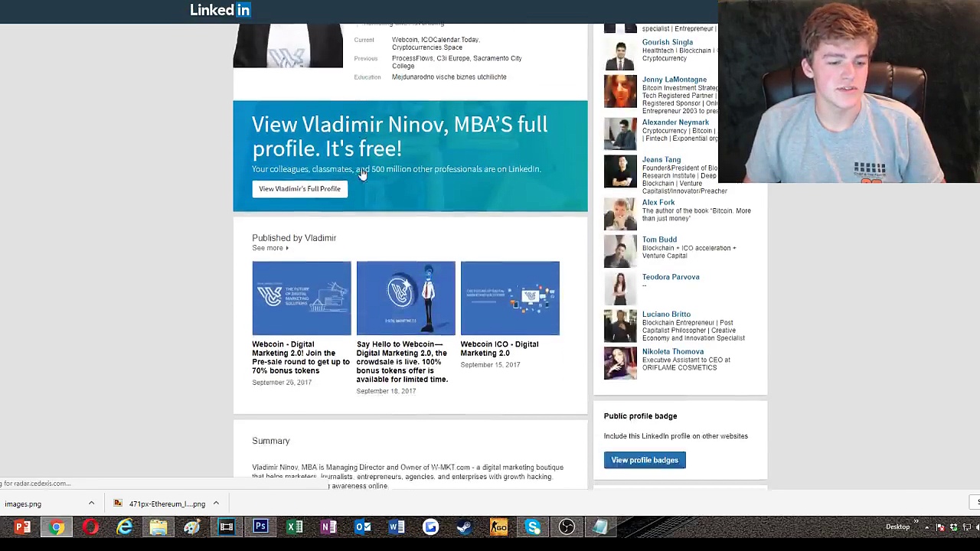This screenshot has height=551, width=980.
Task: Open Nikoleta Thomova's profile link
Action: click(x=673, y=352)
